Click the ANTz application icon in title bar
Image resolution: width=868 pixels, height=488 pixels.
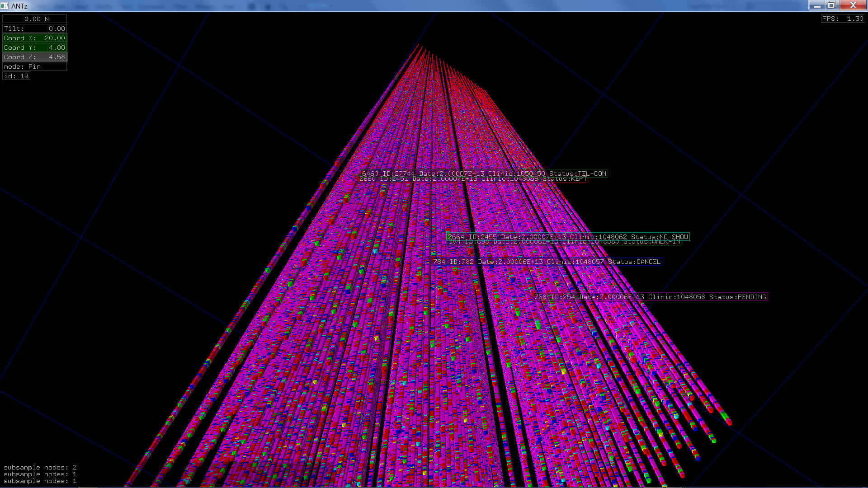pos(5,6)
